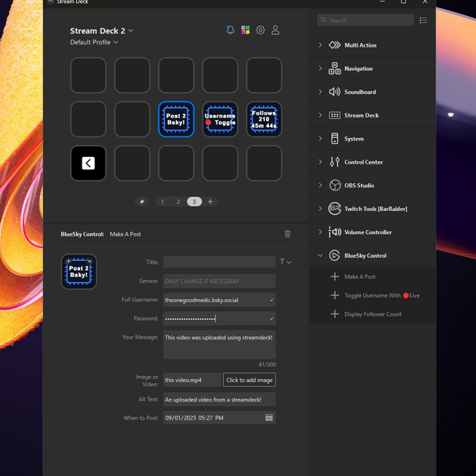
Task: Open Stream Deck settings gear
Action: pyautogui.click(x=260, y=30)
